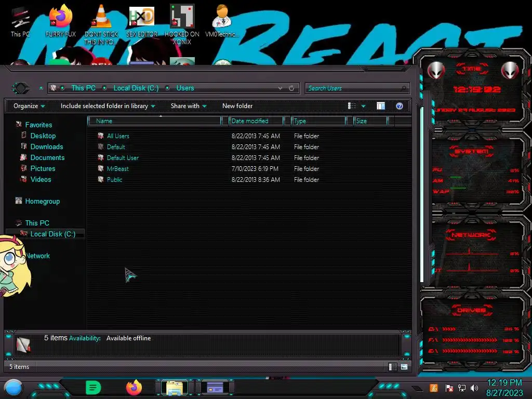This screenshot has width=532, height=399.
Task: Refresh the Users folder address bar
Action: pos(291,88)
